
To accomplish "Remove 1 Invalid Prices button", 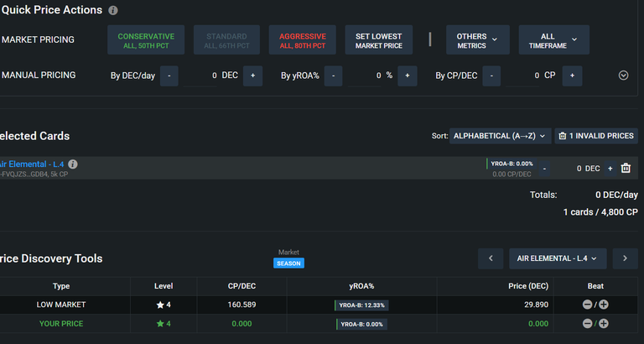I will (x=596, y=136).
